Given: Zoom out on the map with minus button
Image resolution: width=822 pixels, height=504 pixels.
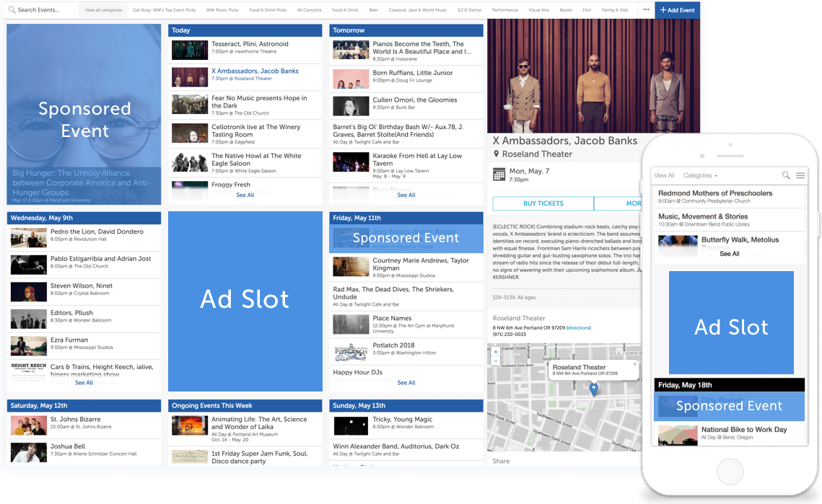Looking at the screenshot, I should (496, 361).
